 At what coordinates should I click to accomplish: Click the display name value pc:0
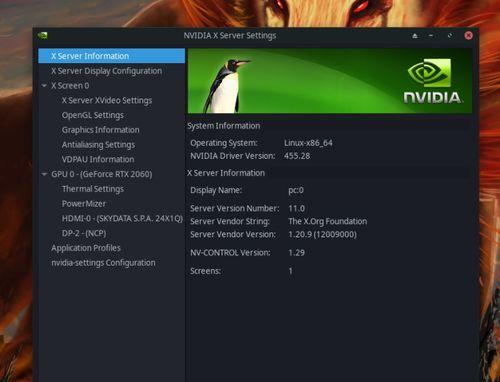(x=296, y=190)
